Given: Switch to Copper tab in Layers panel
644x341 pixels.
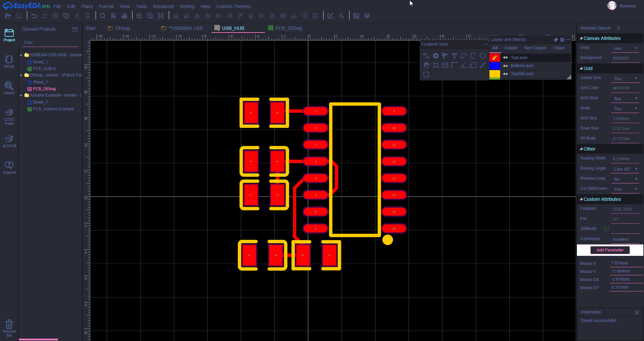Looking at the screenshot, I should tap(511, 48).
